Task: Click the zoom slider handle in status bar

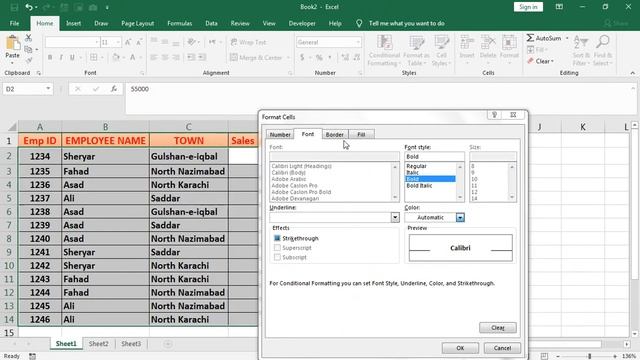Action: coord(589,356)
